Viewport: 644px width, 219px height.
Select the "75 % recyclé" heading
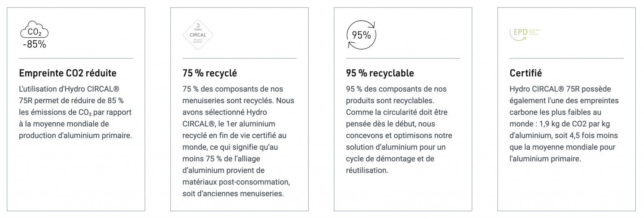[210, 73]
